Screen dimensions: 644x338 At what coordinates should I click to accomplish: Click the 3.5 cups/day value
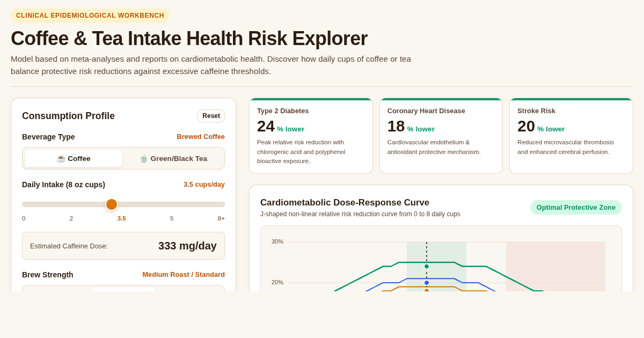tap(204, 185)
